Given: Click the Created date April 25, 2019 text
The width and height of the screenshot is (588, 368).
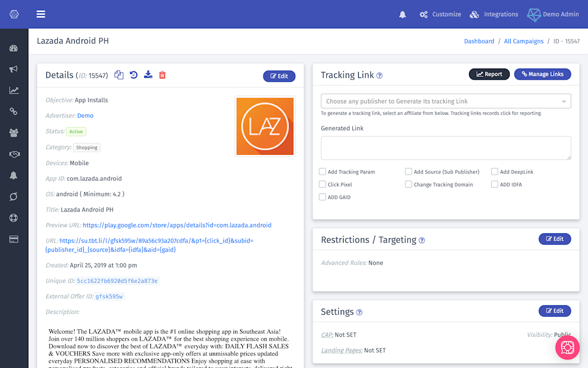Looking at the screenshot, I should [x=103, y=266].
